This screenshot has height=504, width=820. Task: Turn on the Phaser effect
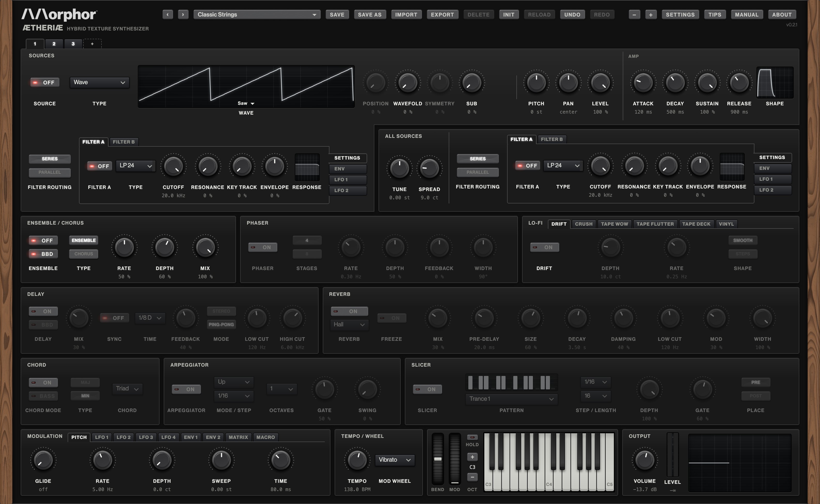click(x=262, y=247)
